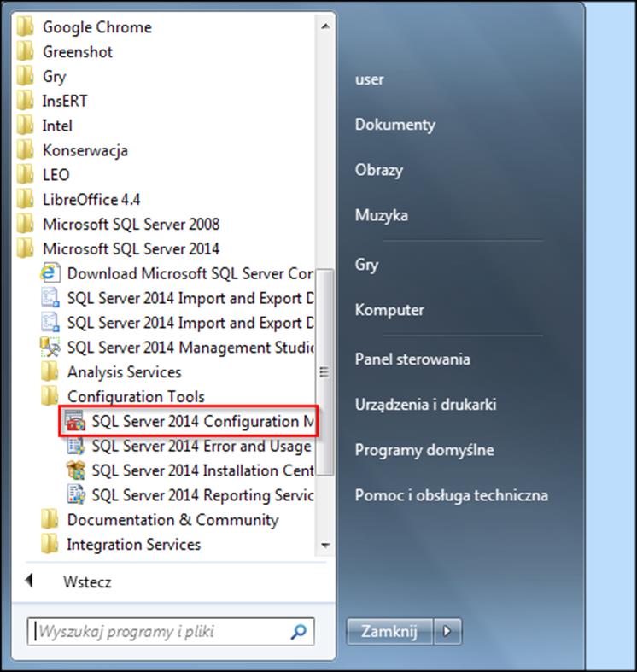The width and height of the screenshot is (637, 672).
Task: Click the SQL Server 2014 Installation Center icon
Action: [75, 470]
